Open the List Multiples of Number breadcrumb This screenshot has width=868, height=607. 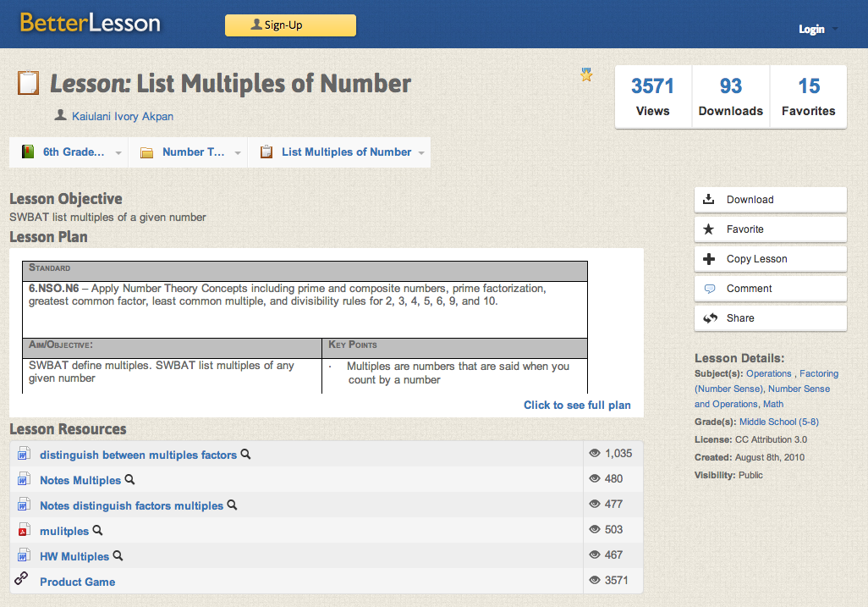(x=346, y=152)
